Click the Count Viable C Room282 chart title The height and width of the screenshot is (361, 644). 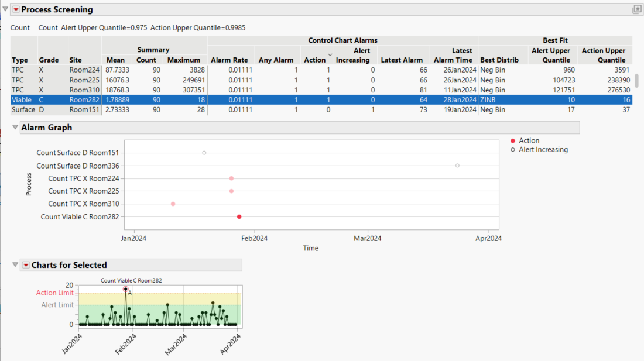point(131,281)
